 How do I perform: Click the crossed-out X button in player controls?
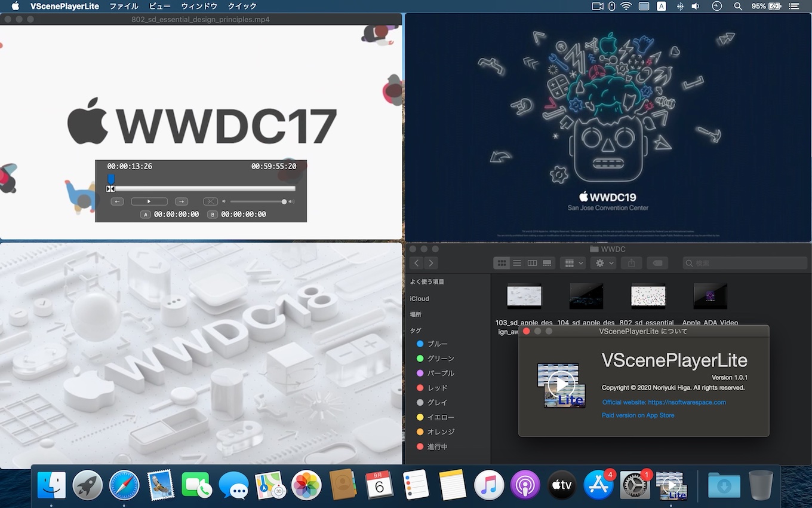210,201
